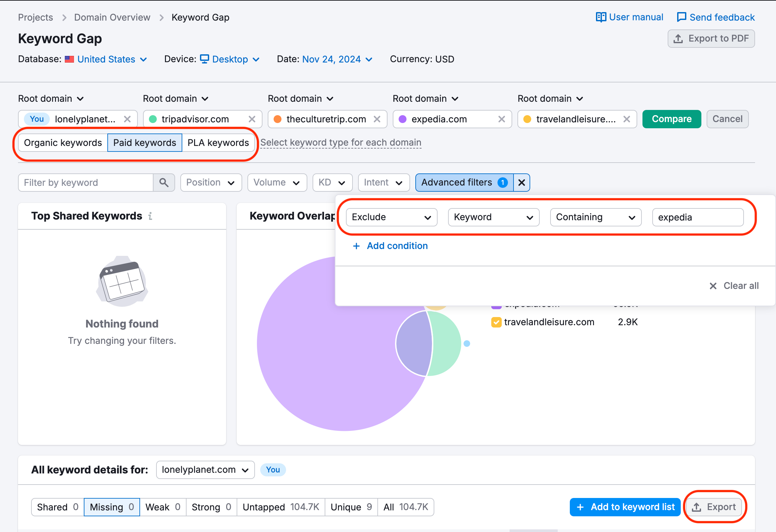Click the Cancel button
Screen dimensions: 776x532
pos(728,119)
